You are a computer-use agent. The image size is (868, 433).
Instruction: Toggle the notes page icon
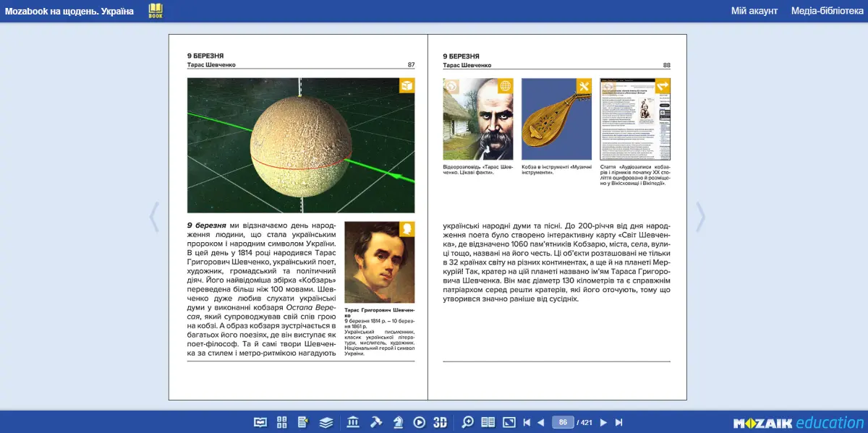[303, 422]
